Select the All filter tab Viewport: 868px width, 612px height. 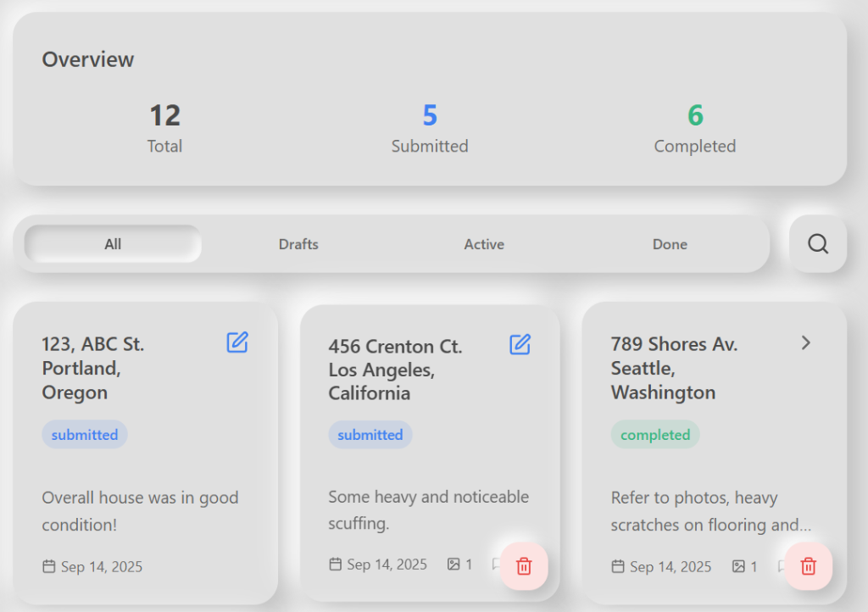pyautogui.click(x=113, y=244)
